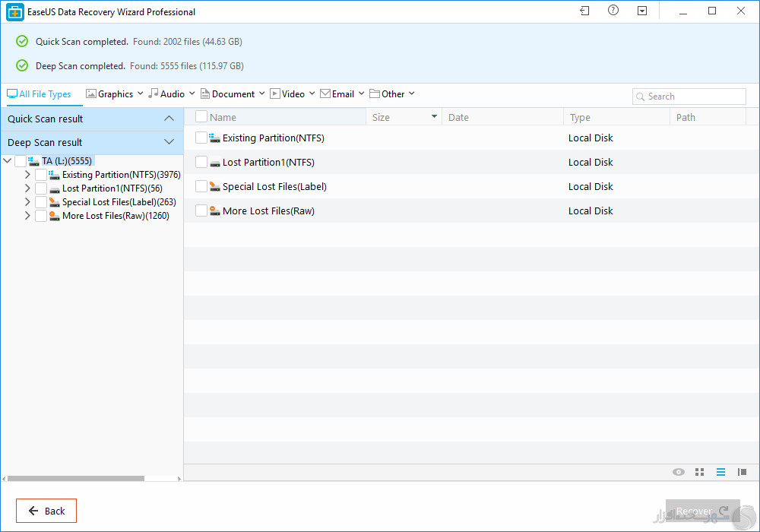Expand Lost Partition1(NTFS)(56) tree node
Screen dimensions: 760x532
click(x=27, y=188)
